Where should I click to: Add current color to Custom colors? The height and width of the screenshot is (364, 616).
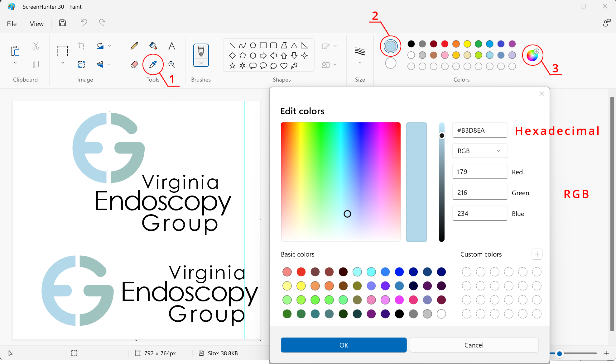click(x=537, y=254)
